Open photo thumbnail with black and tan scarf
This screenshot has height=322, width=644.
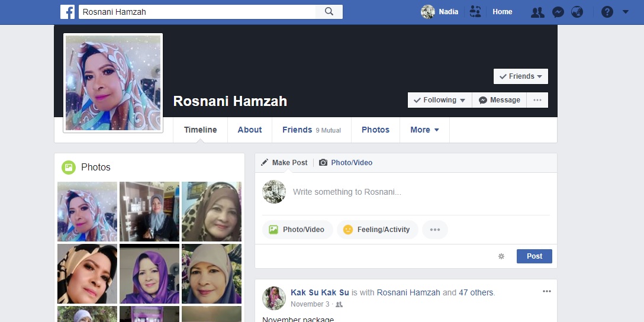(87, 273)
